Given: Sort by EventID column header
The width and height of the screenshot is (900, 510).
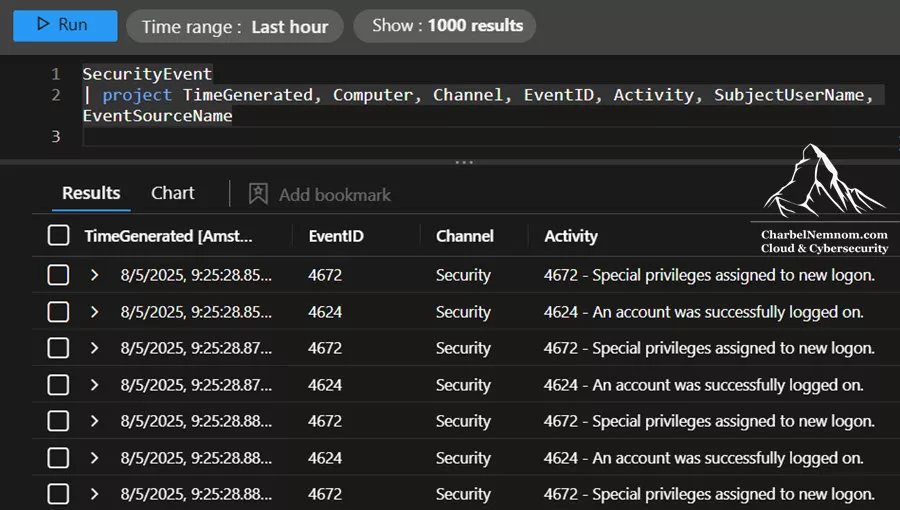Looking at the screenshot, I should (336, 236).
